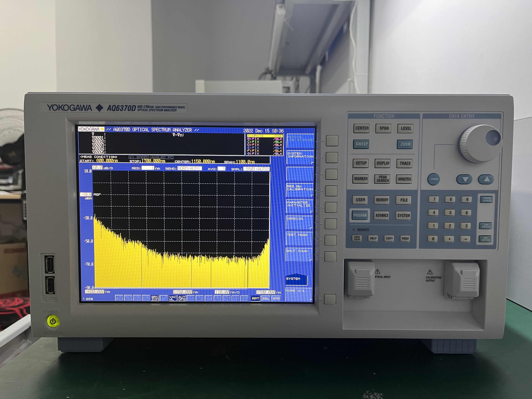
Task: Click the LVL SHF level shift icon
Action: pos(128,298)
